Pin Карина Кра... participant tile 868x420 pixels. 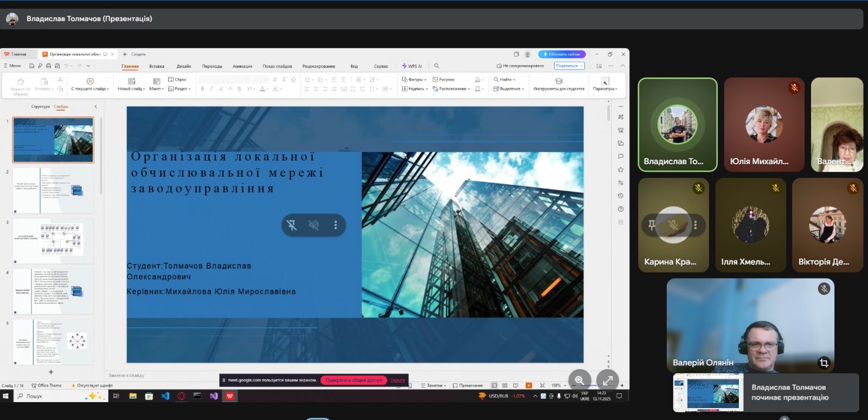click(x=652, y=224)
